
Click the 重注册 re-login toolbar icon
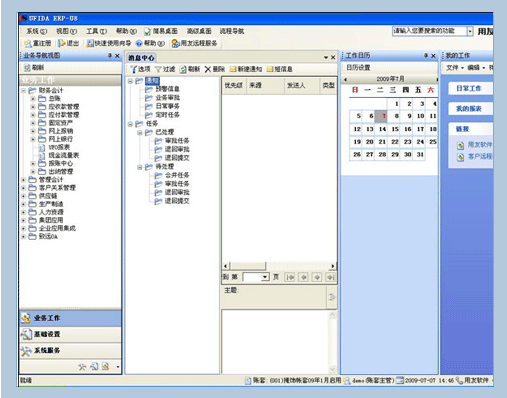click(x=28, y=43)
